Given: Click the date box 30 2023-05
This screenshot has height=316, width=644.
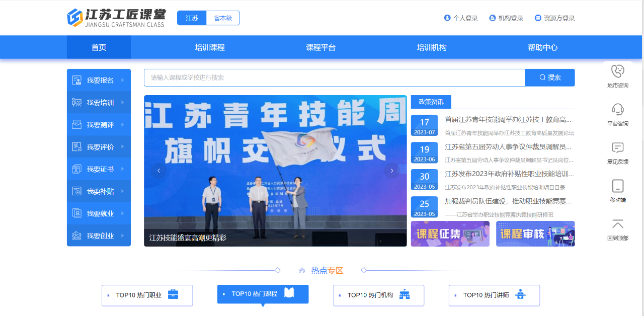Looking at the screenshot, I should point(425,181).
